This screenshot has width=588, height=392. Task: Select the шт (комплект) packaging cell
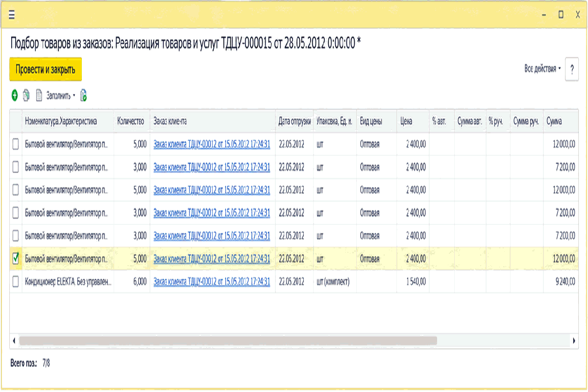click(x=335, y=282)
